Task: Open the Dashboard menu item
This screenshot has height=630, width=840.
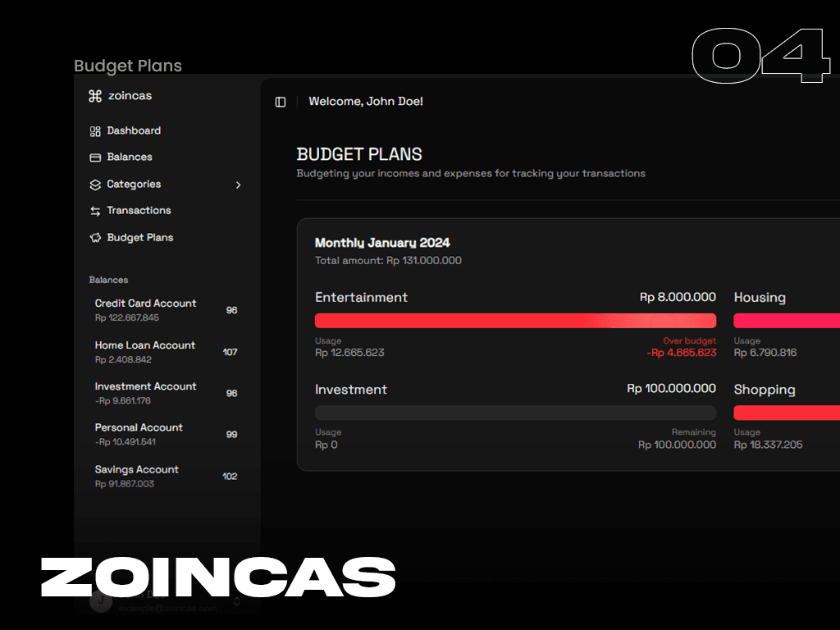Action: tap(134, 131)
